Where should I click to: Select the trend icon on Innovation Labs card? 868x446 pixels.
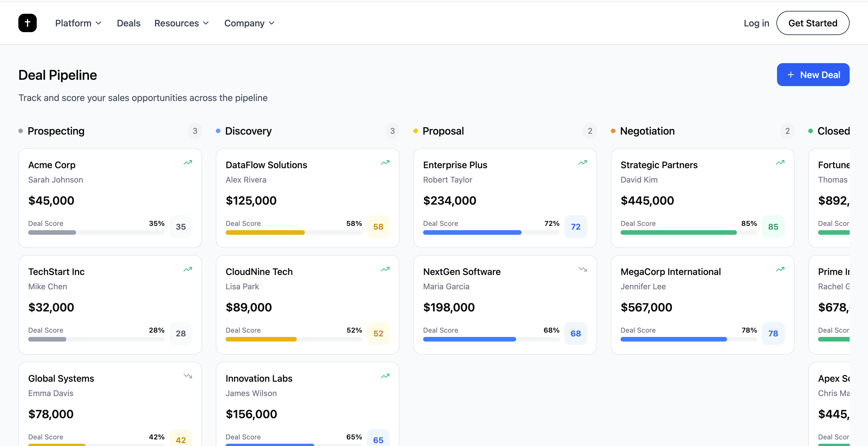pyautogui.click(x=385, y=376)
